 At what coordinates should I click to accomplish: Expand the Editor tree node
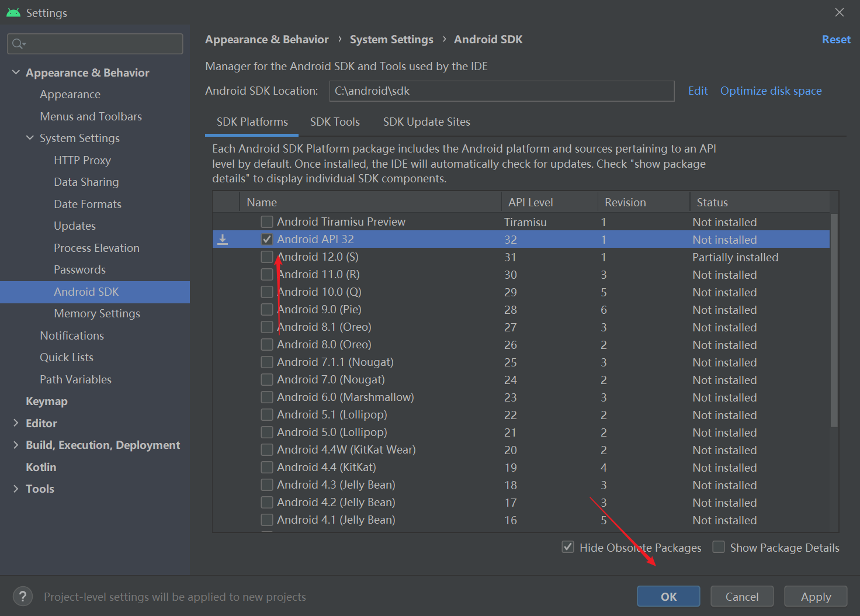[x=16, y=423]
